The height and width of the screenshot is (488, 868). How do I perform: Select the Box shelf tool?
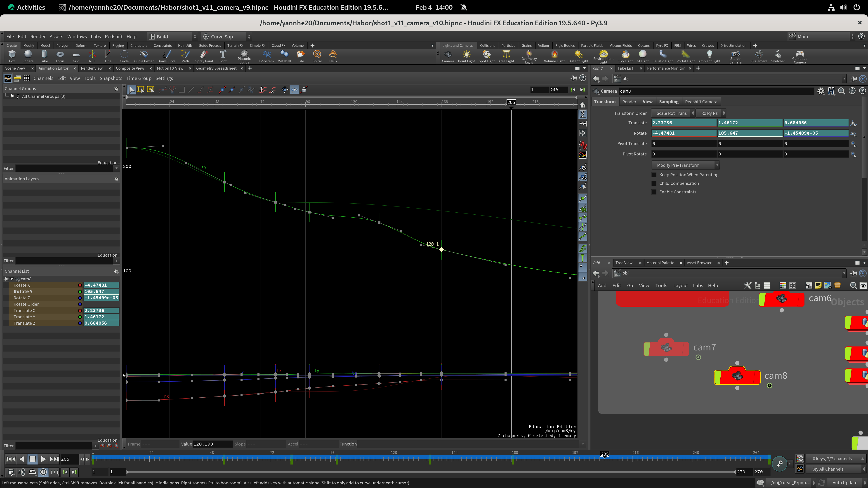[12, 56]
